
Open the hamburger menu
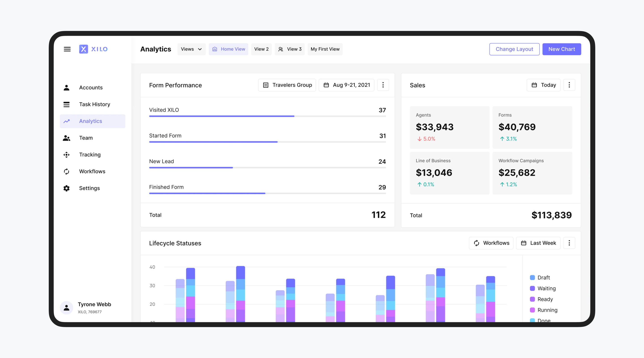tap(67, 49)
